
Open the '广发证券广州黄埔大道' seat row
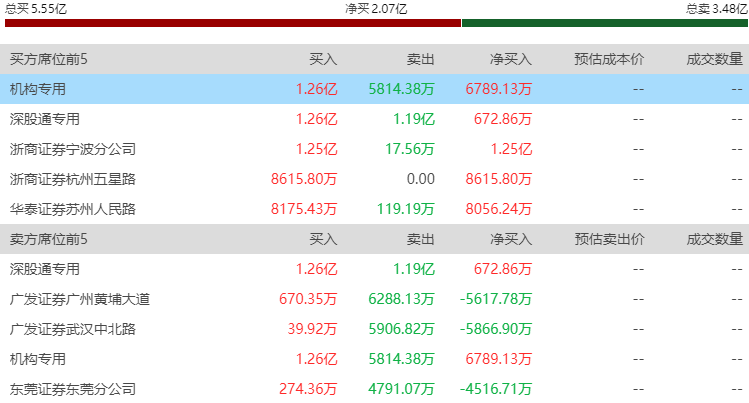click(374, 299)
